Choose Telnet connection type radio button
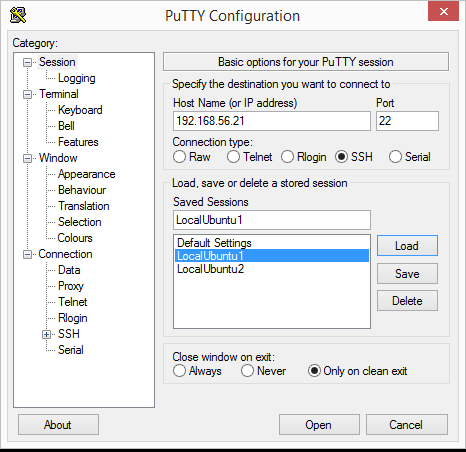Screen dimensions: 466x452 pyautogui.click(x=233, y=157)
